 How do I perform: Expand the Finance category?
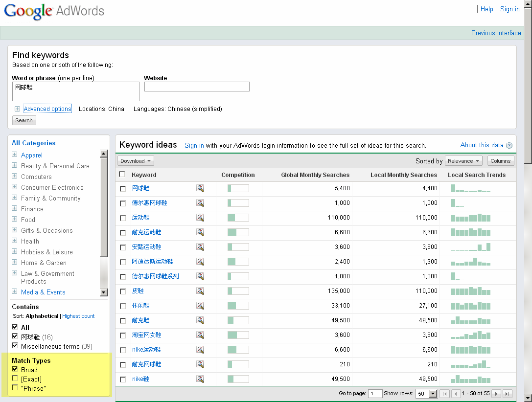coord(15,208)
